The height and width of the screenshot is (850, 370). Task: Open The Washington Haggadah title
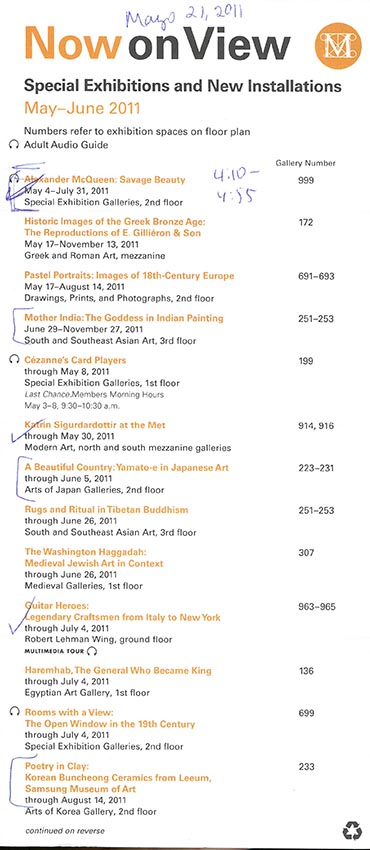(94, 558)
